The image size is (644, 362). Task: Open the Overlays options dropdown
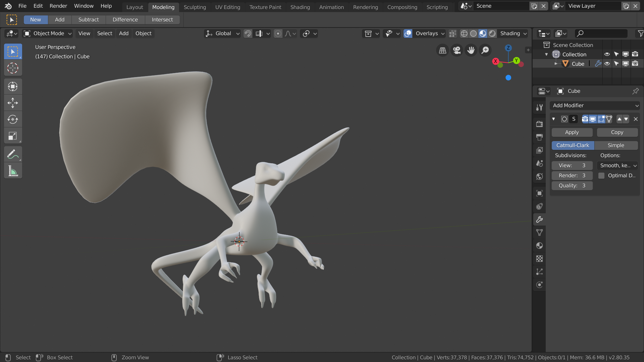coord(429,34)
